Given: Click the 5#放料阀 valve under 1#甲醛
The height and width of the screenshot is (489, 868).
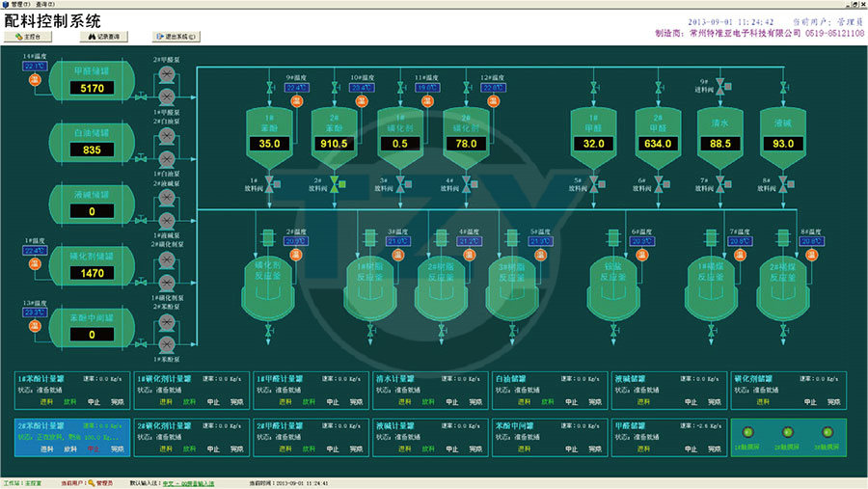Looking at the screenshot, I should pyautogui.click(x=594, y=181).
